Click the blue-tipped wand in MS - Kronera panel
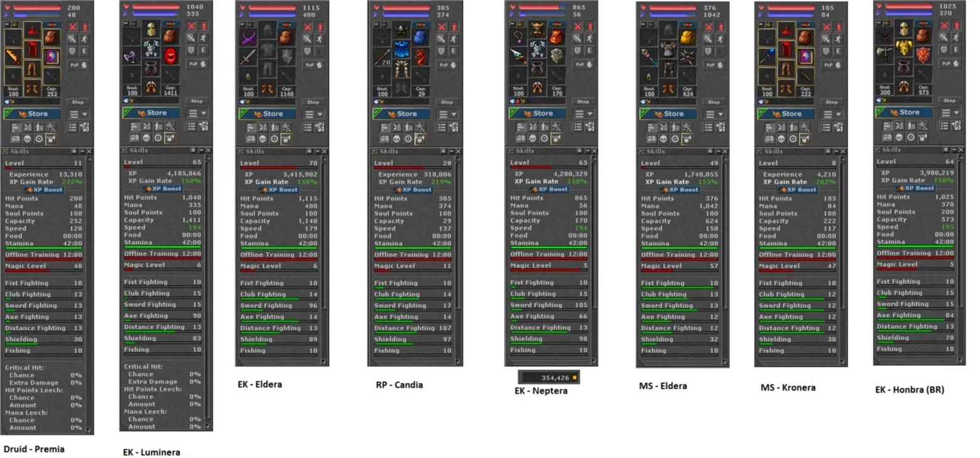Screen dimensions: 980x458 pos(767,58)
